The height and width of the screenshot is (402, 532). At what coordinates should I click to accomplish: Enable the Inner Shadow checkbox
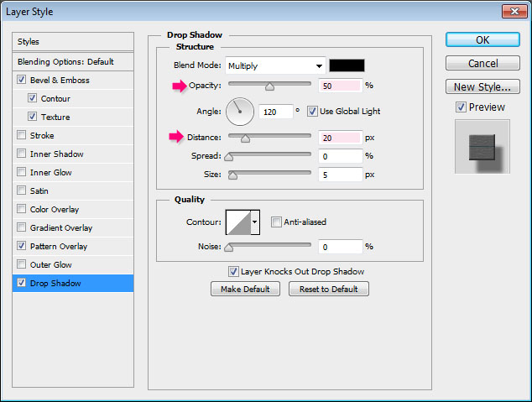click(x=21, y=154)
